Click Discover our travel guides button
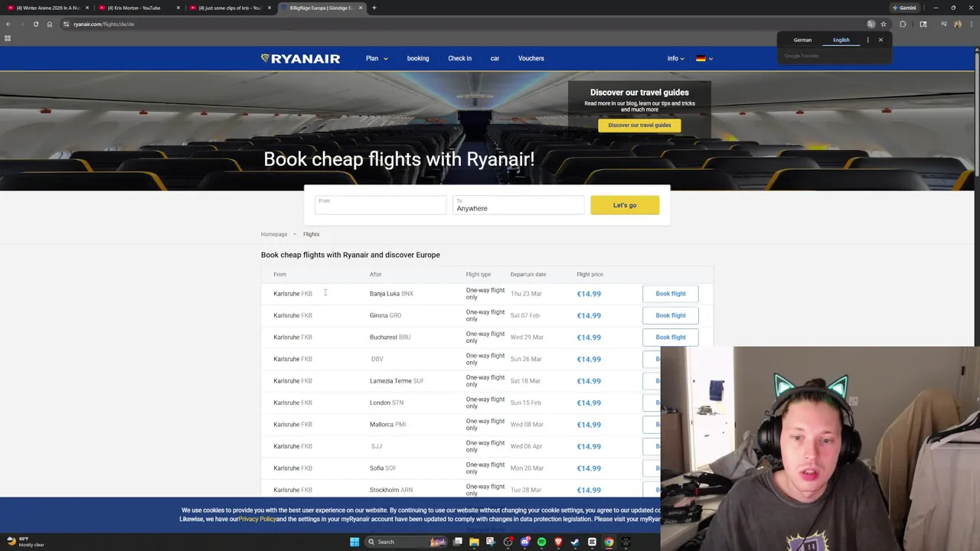980x551 pixels. (x=639, y=126)
